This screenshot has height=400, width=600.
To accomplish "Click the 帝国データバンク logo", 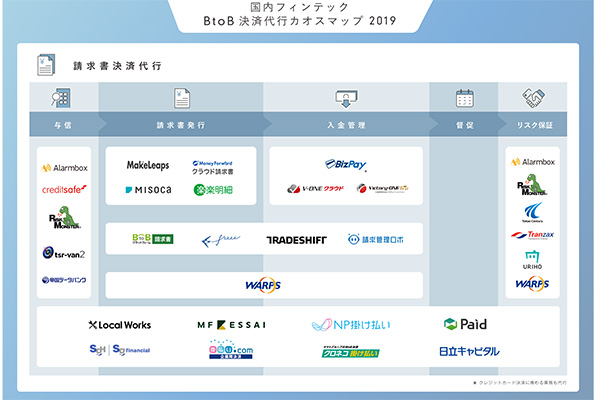I will tap(64, 280).
